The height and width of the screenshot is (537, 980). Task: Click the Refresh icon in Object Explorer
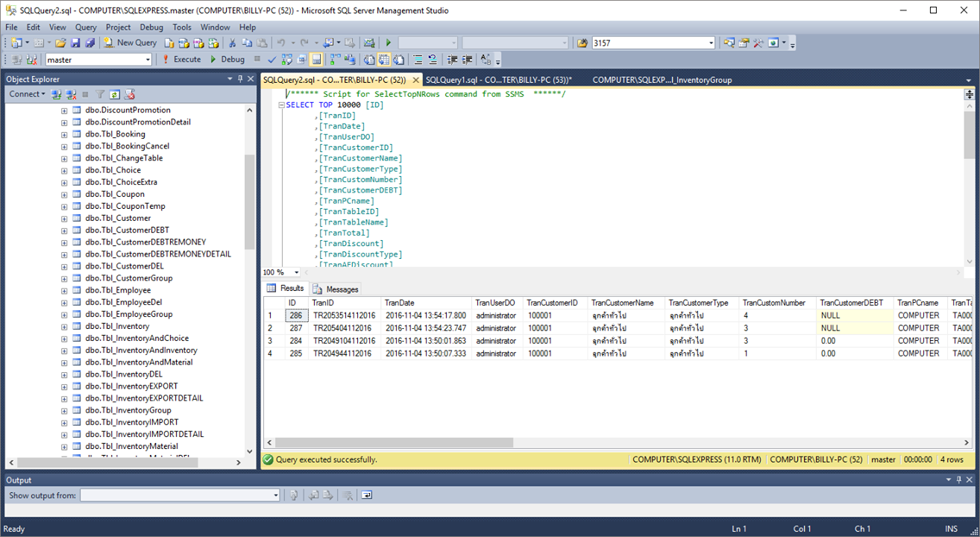point(115,95)
